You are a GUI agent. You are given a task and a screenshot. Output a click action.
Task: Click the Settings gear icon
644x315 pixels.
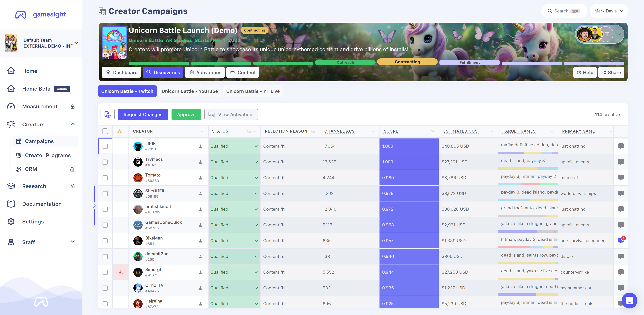point(11,222)
